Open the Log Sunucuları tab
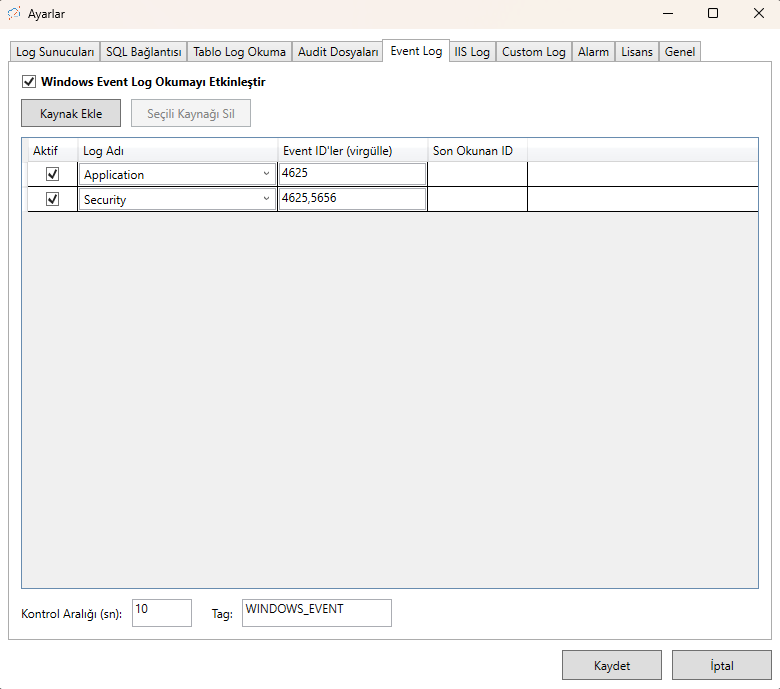Viewport: 780px width, 689px height. [55, 52]
